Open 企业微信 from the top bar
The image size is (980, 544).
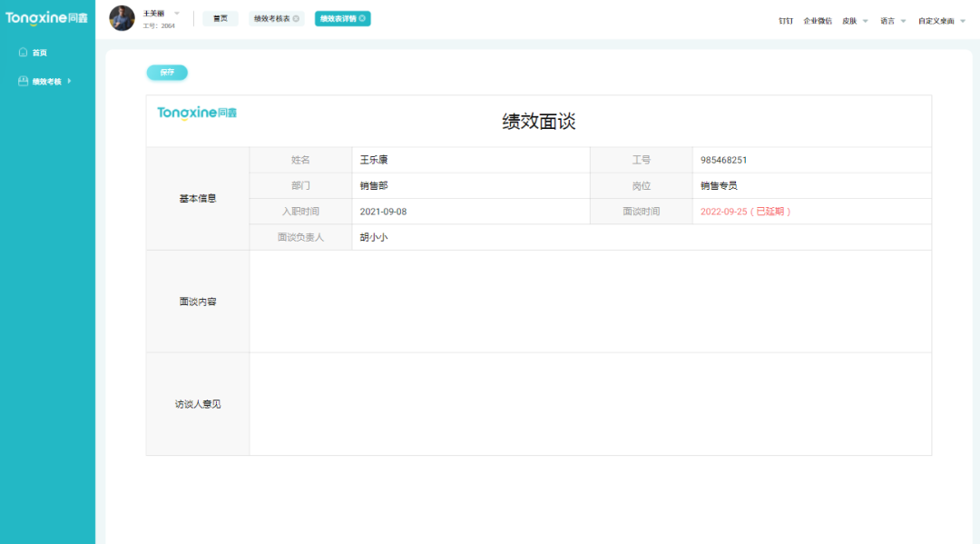point(818,20)
